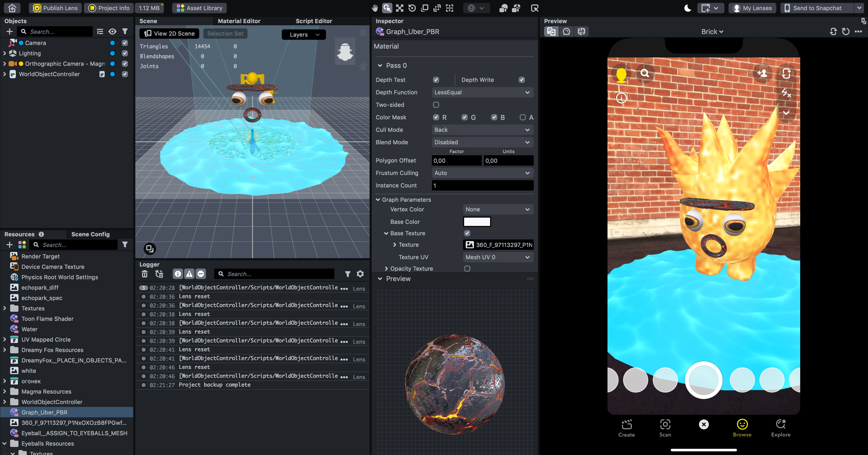Switch to the Material Editor tab
Viewport: 868px width, 455px height.
[239, 21]
